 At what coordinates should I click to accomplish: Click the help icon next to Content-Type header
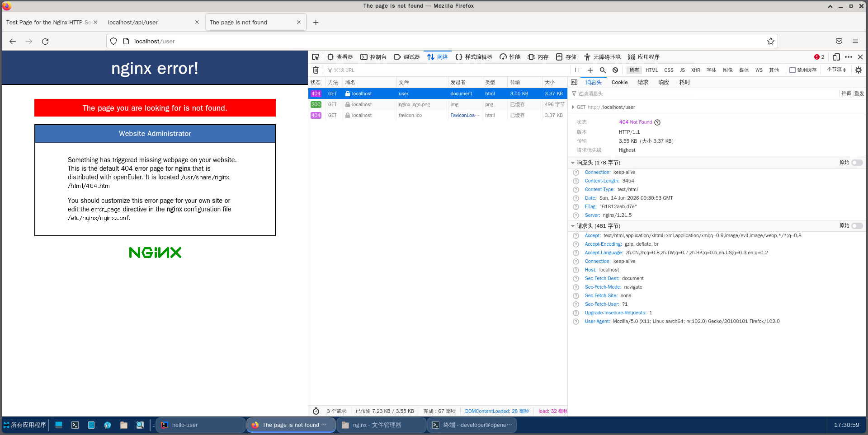[576, 190]
